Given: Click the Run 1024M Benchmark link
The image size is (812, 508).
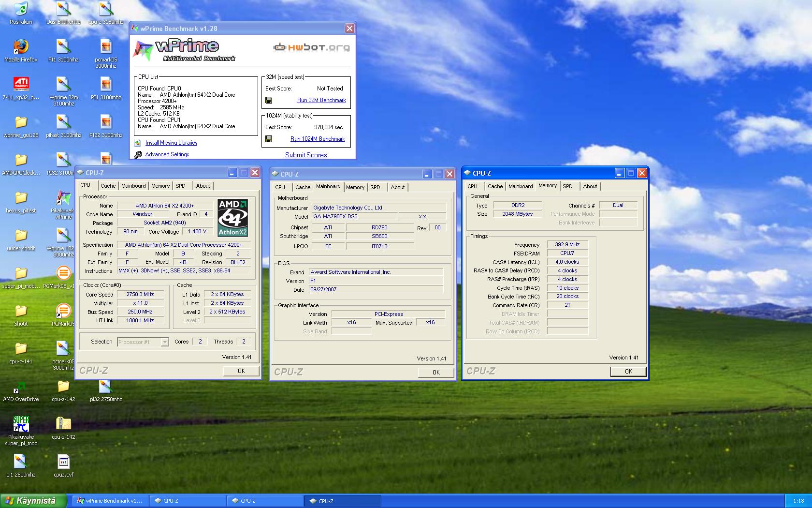Looking at the screenshot, I should (x=318, y=139).
